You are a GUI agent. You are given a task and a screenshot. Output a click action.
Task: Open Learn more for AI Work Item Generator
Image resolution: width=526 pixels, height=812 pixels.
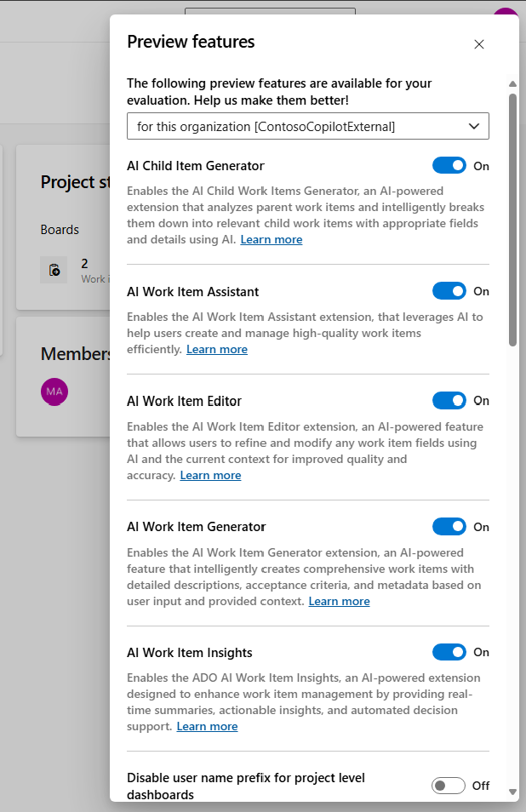click(339, 601)
